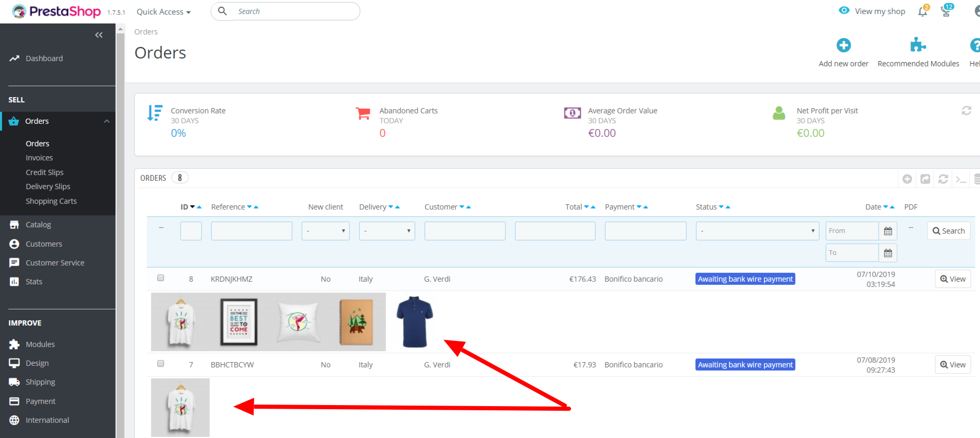Click the Reference filter input field
This screenshot has height=438, width=980.
point(252,231)
